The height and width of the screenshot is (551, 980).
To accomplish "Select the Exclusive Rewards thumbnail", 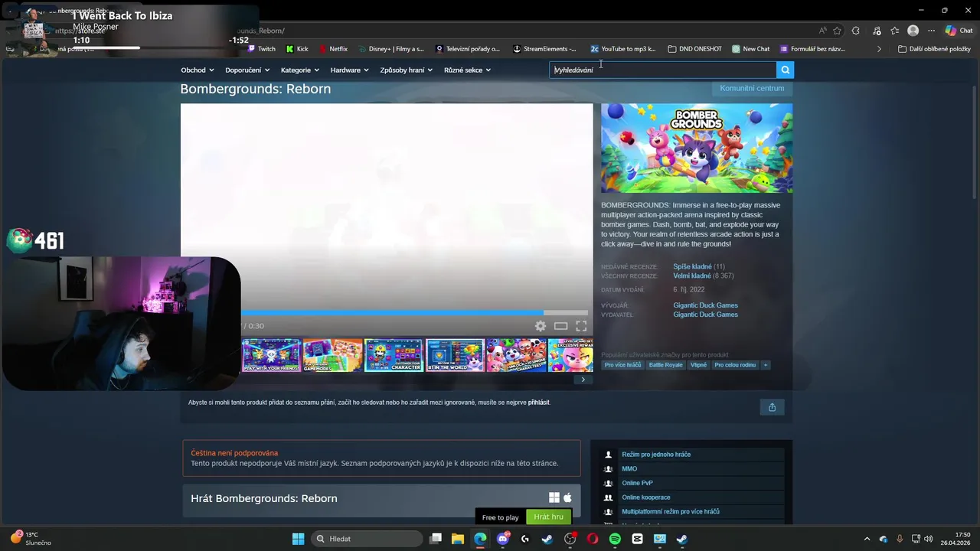I will point(570,356).
